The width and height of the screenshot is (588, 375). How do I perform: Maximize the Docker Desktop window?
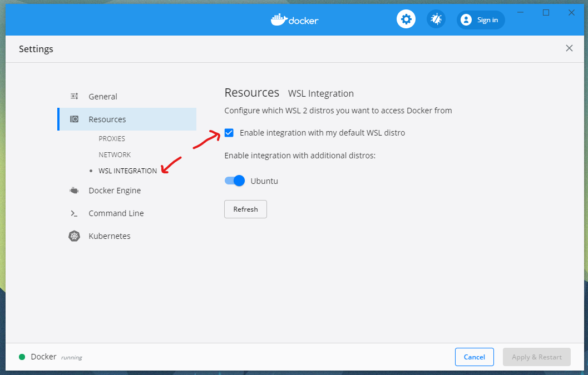tap(546, 12)
